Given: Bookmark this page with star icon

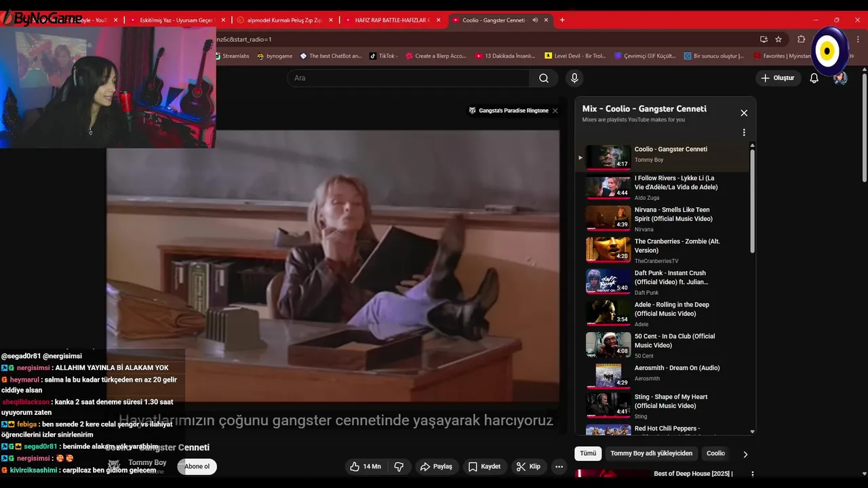Looking at the screenshot, I should click(778, 39).
